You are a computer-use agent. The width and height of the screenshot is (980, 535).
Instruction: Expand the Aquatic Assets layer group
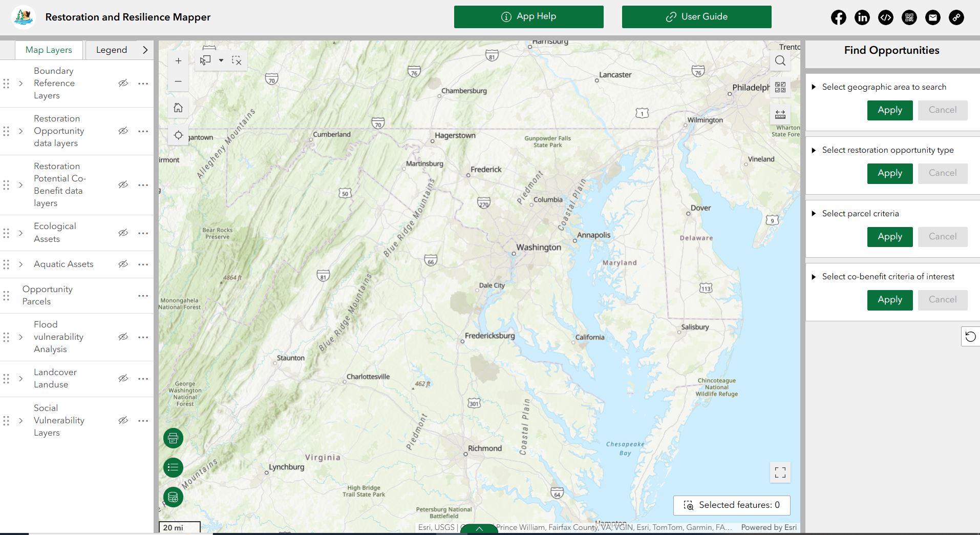(21, 264)
